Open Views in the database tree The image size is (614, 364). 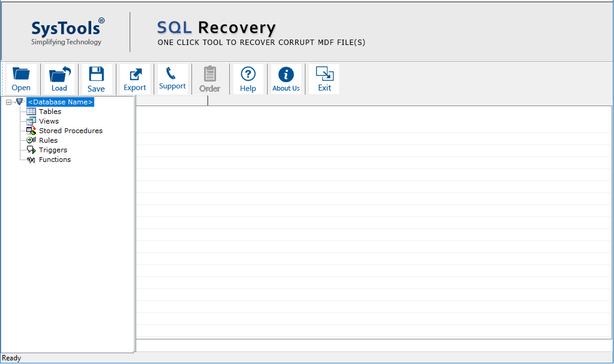coord(49,121)
